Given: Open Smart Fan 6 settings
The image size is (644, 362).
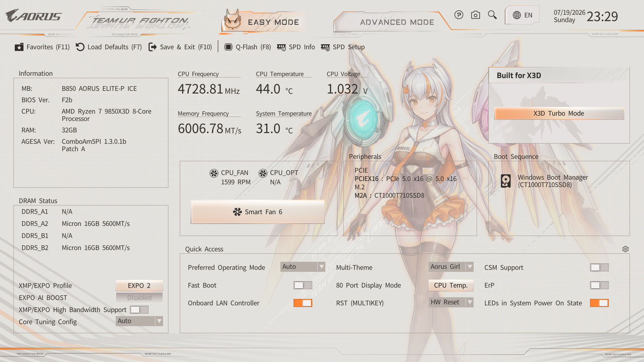Looking at the screenshot, I should pyautogui.click(x=258, y=212).
